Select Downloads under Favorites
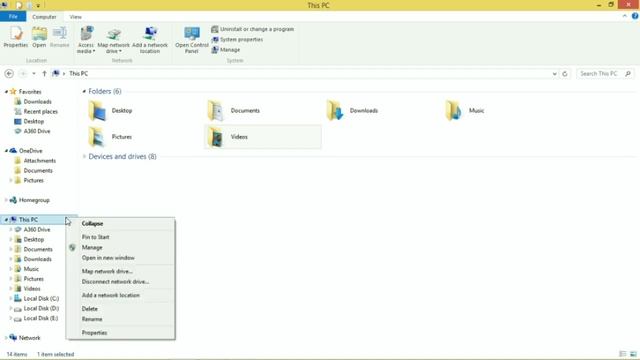640x360 pixels. coord(37,102)
